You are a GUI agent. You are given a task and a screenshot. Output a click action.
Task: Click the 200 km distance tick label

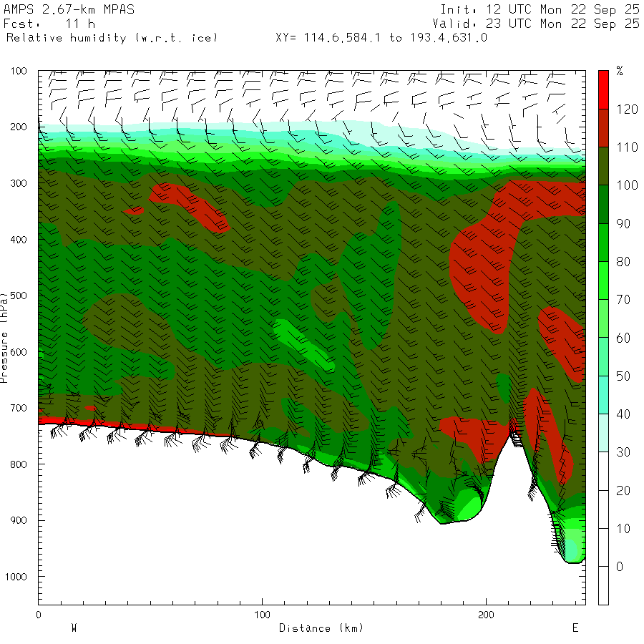tap(486, 615)
